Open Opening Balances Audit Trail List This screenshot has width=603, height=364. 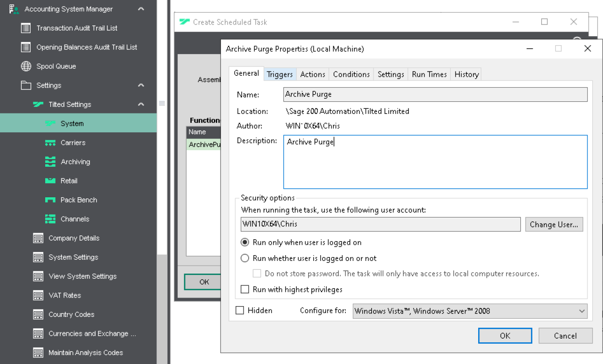click(x=87, y=47)
